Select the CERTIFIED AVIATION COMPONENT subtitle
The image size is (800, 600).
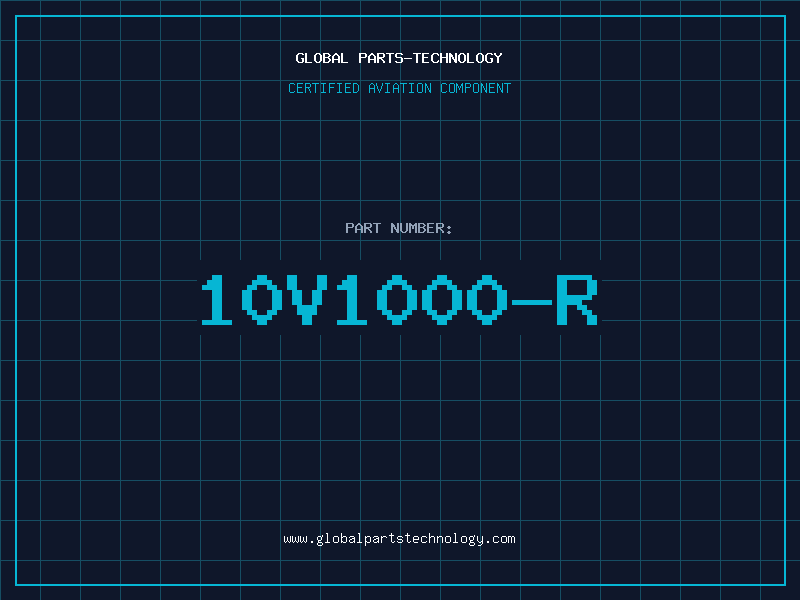[x=399, y=88]
